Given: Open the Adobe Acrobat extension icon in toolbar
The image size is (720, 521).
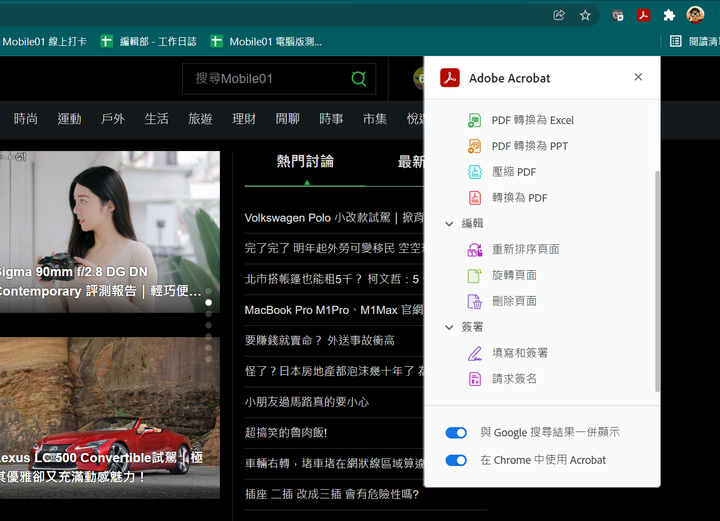Looking at the screenshot, I should point(643,15).
